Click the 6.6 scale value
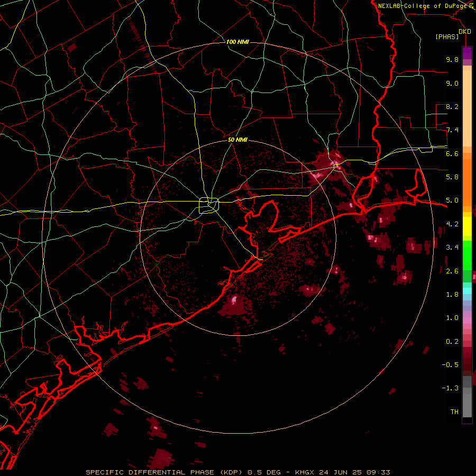 tap(452, 153)
